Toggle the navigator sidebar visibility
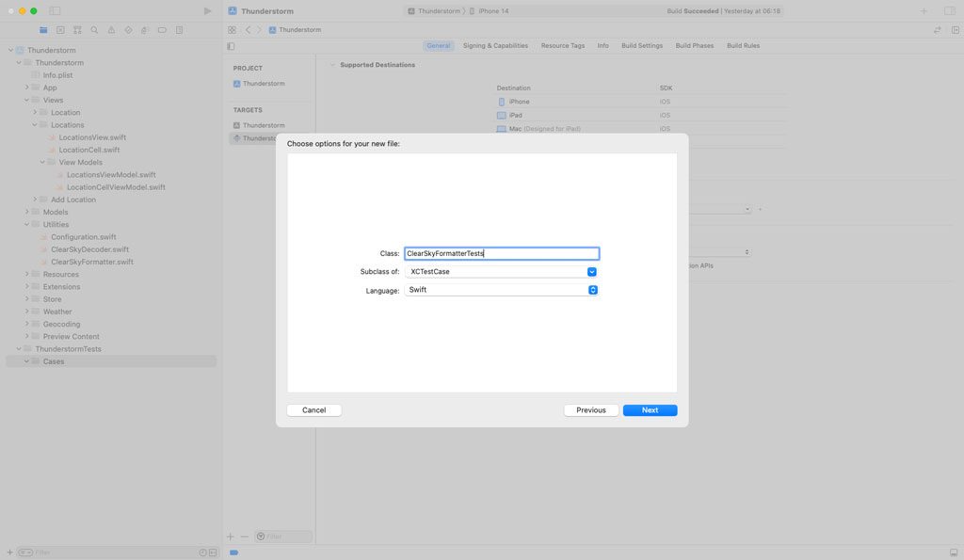 (x=55, y=11)
